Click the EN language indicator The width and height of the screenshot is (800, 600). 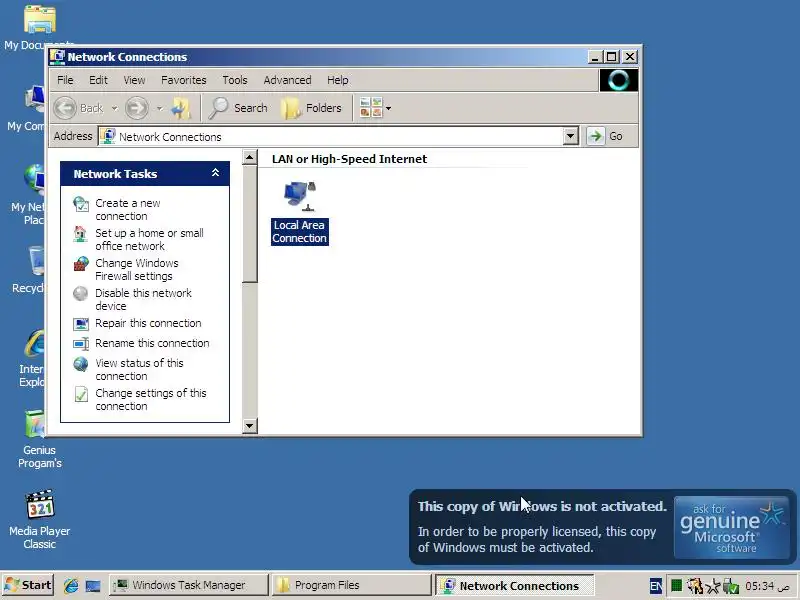pyautogui.click(x=656, y=586)
